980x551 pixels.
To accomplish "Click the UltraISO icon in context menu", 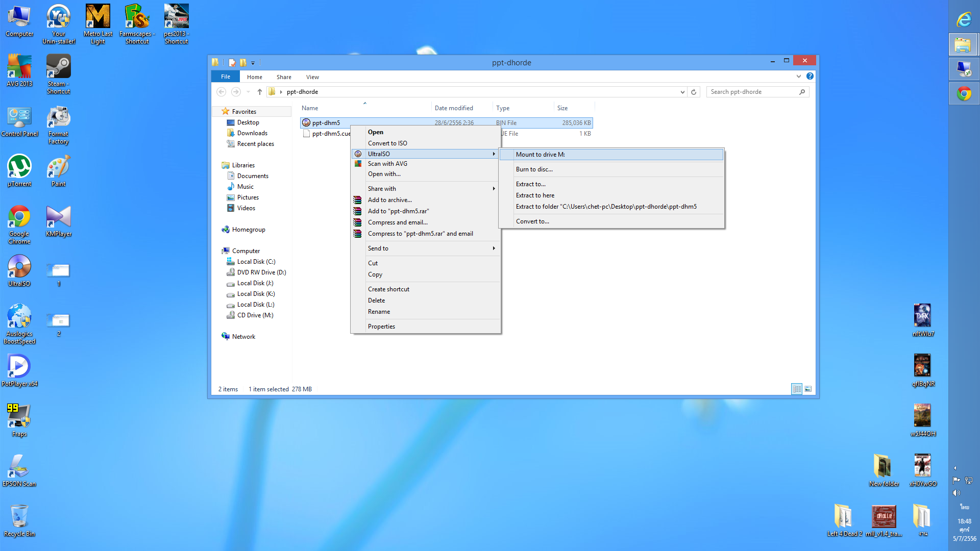I will pyautogui.click(x=358, y=154).
